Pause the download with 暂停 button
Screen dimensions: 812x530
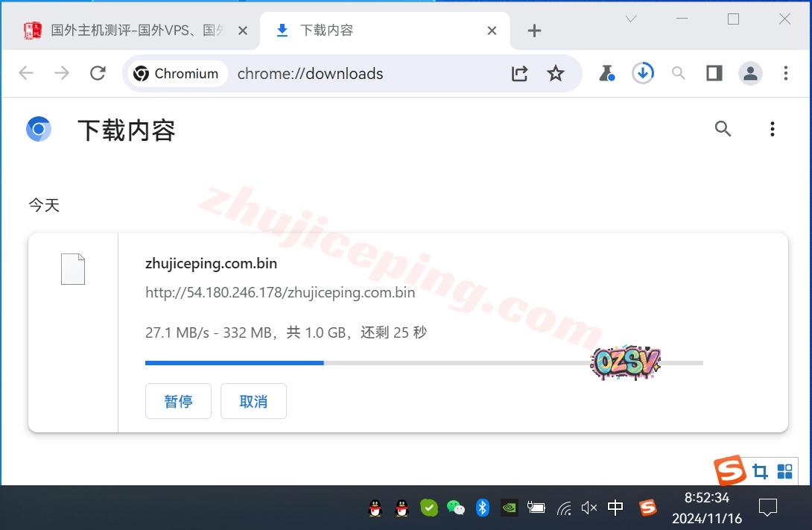point(178,401)
